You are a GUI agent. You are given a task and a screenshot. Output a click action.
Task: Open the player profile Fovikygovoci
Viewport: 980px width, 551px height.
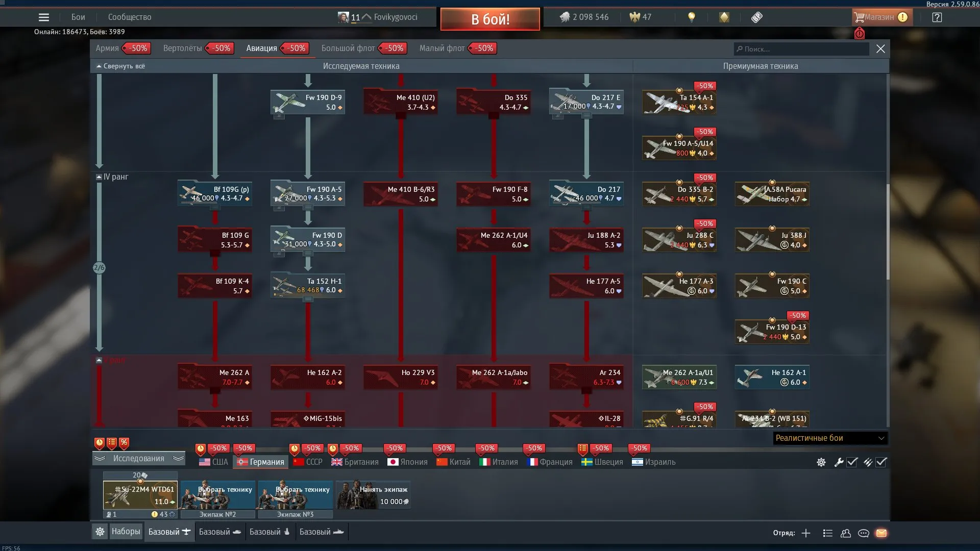(395, 17)
